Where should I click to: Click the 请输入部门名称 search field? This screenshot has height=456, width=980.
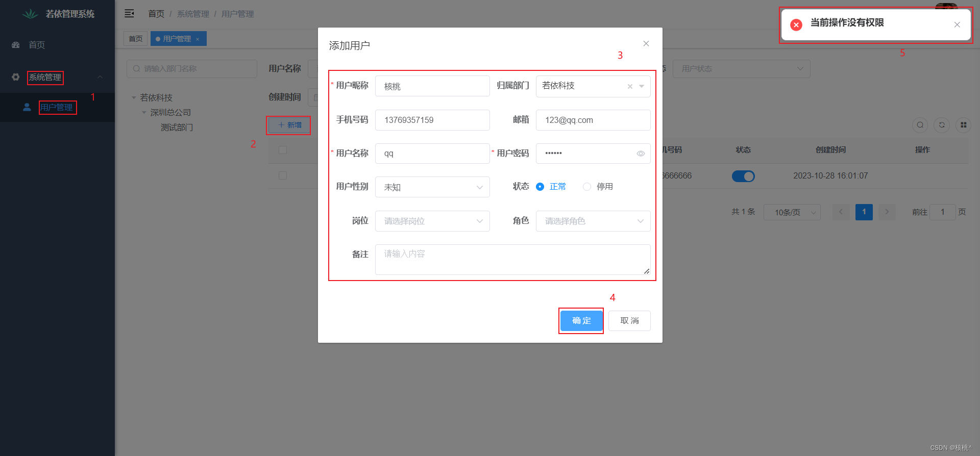pos(192,69)
